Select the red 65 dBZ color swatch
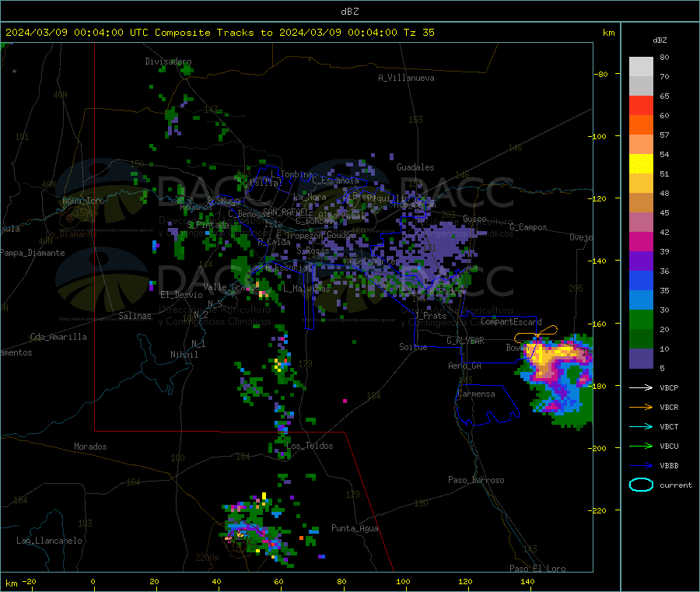The height and width of the screenshot is (592, 700). coord(641,105)
